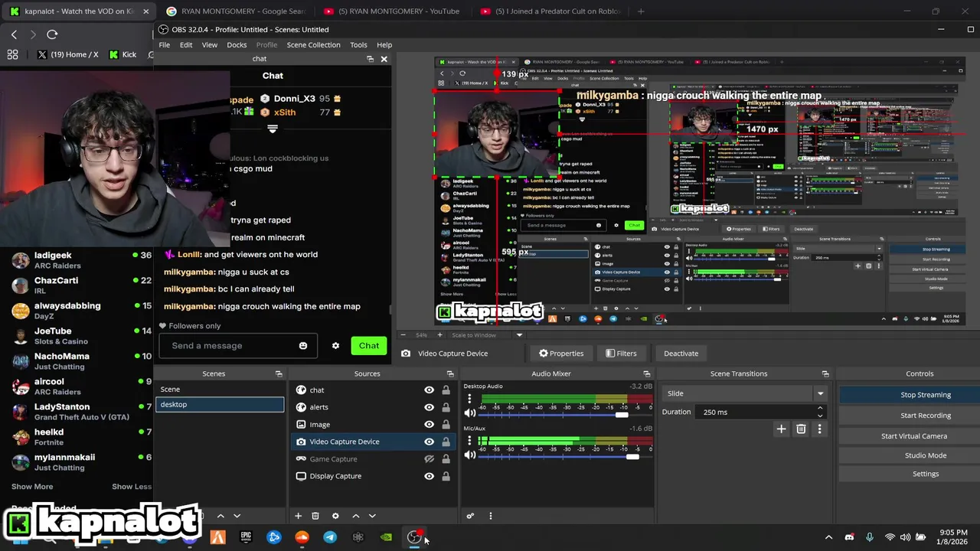
Task: Open the Tools menu
Action: [358, 45]
